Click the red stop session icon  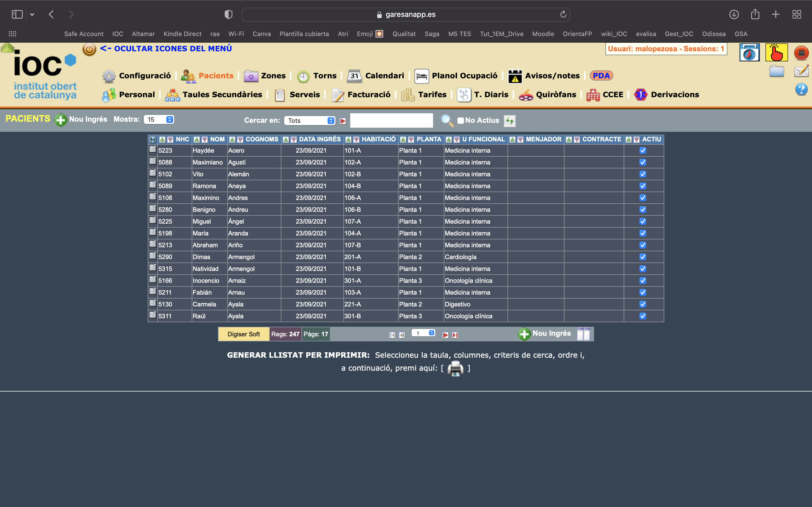click(x=801, y=53)
